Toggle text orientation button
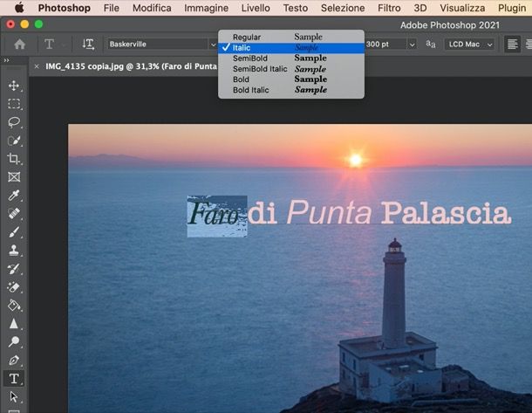The width and height of the screenshot is (532, 413). pyautogui.click(x=88, y=45)
